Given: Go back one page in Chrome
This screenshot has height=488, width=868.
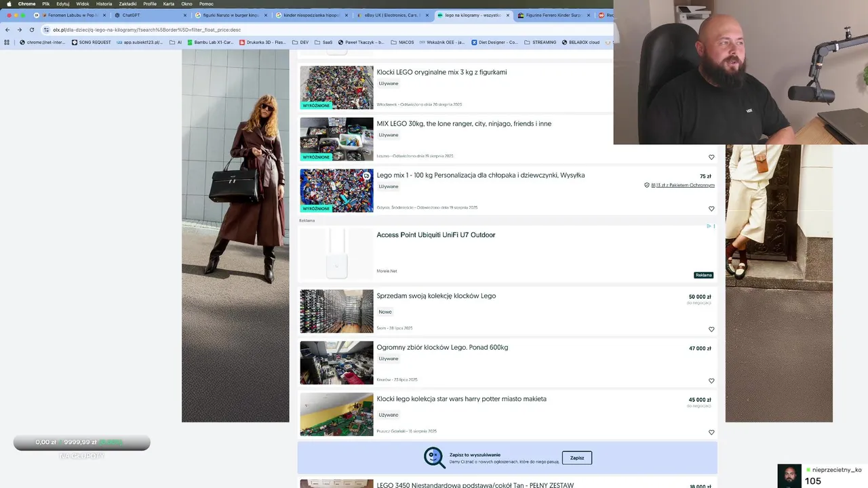Looking at the screenshot, I should click(7, 30).
